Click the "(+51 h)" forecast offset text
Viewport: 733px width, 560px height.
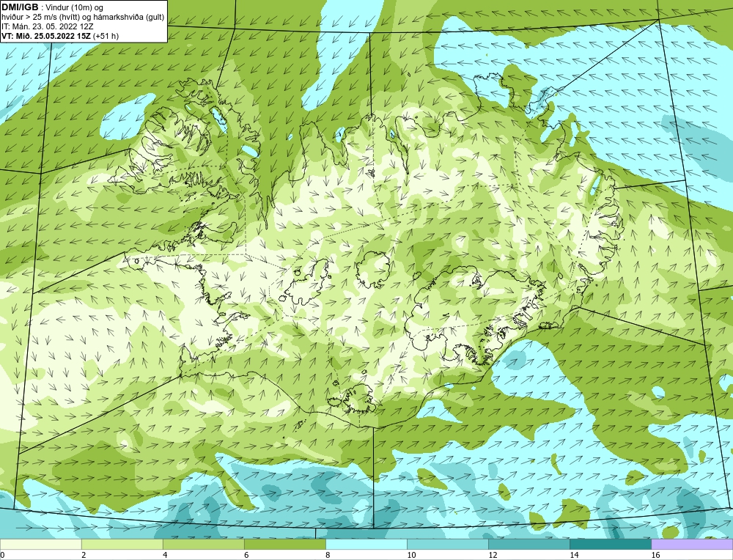click(x=106, y=36)
